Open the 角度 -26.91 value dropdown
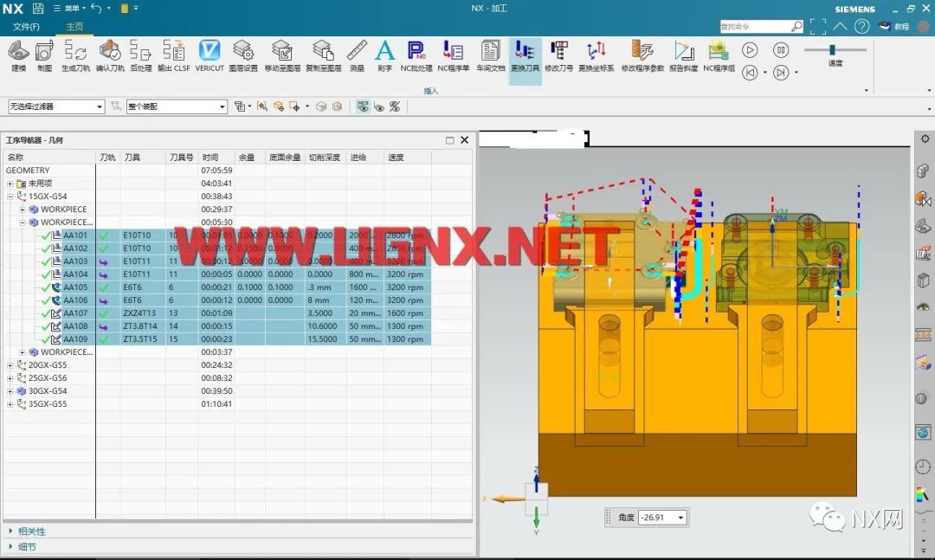 (x=680, y=518)
